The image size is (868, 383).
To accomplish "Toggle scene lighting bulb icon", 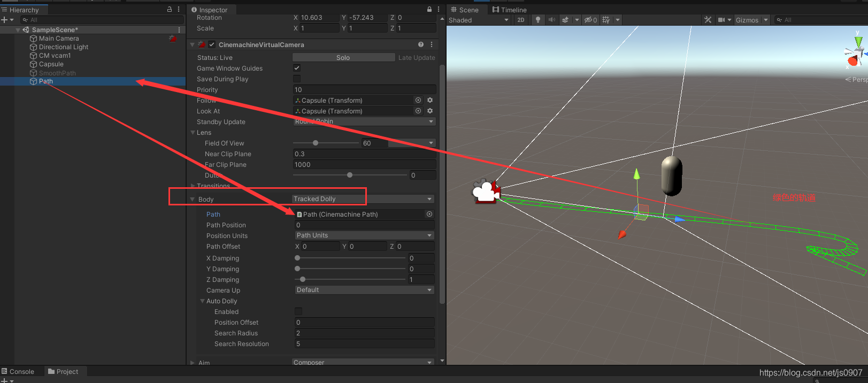I will (x=538, y=20).
